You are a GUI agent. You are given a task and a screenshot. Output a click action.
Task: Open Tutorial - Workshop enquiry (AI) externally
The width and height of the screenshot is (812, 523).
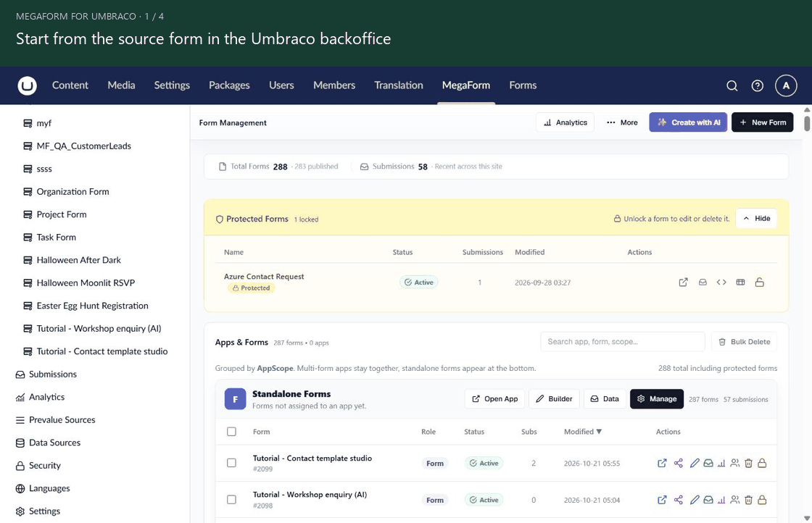[x=662, y=500]
